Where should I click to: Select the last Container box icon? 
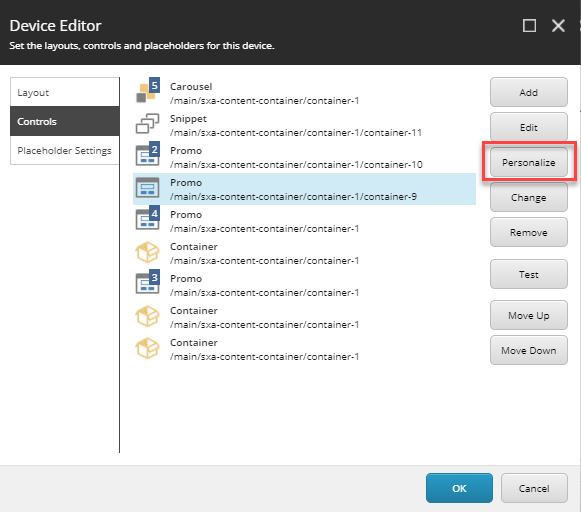click(147, 348)
